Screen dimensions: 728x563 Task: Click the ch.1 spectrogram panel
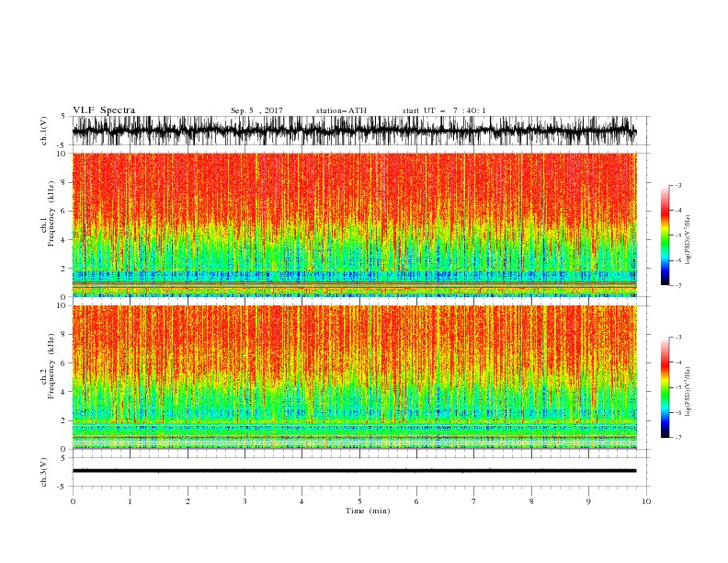point(354,224)
